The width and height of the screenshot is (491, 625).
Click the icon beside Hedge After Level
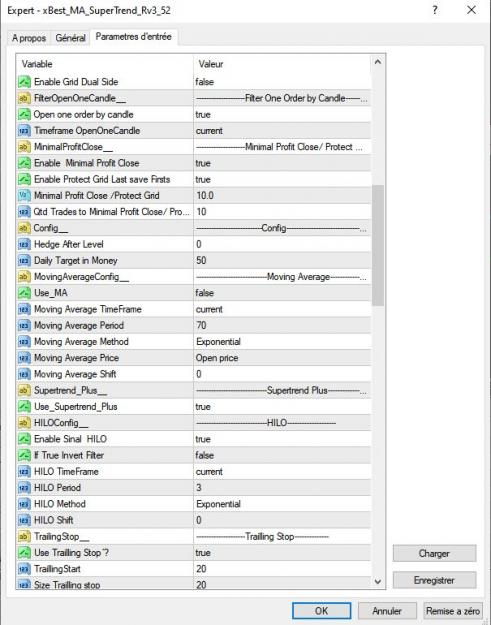click(24, 244)
